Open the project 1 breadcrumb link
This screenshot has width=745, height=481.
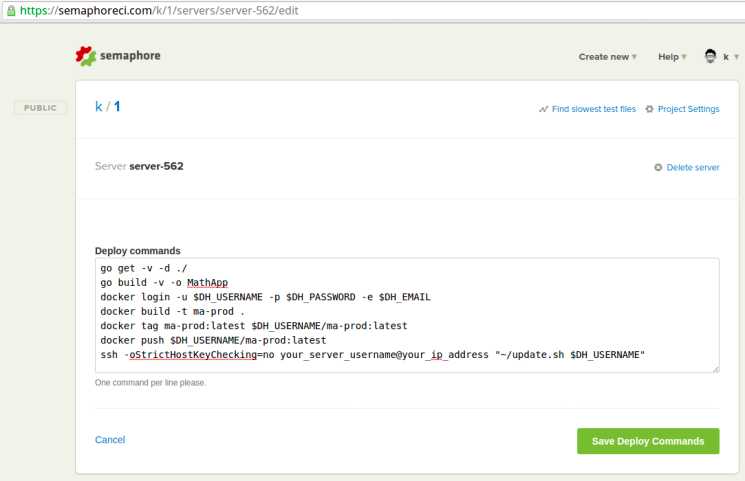117,106
